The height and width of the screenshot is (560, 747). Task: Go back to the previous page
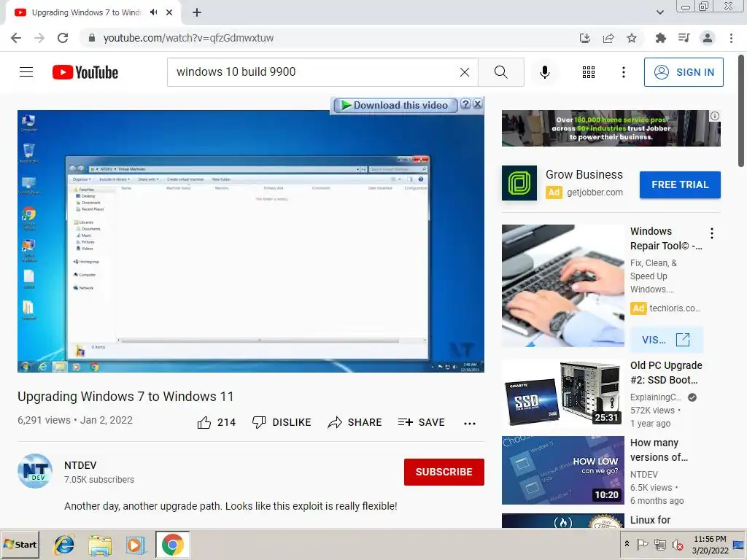coord(16,38)
